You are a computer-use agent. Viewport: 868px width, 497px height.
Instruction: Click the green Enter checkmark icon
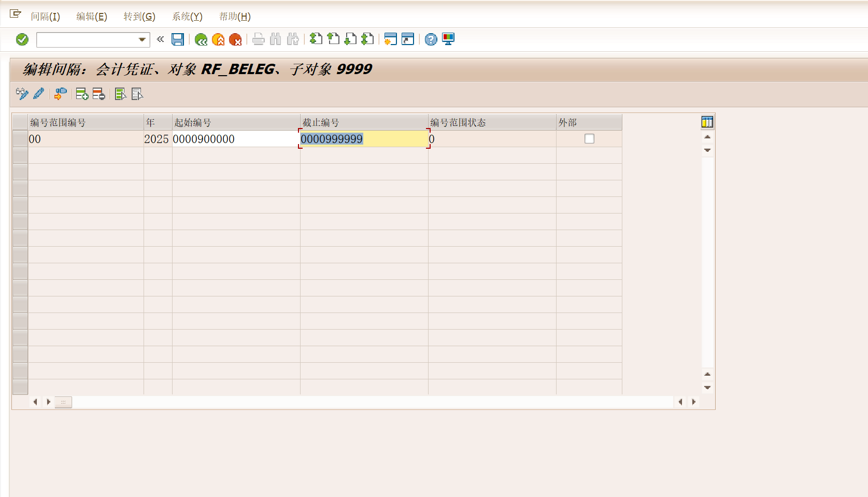[x=22, y=39]
